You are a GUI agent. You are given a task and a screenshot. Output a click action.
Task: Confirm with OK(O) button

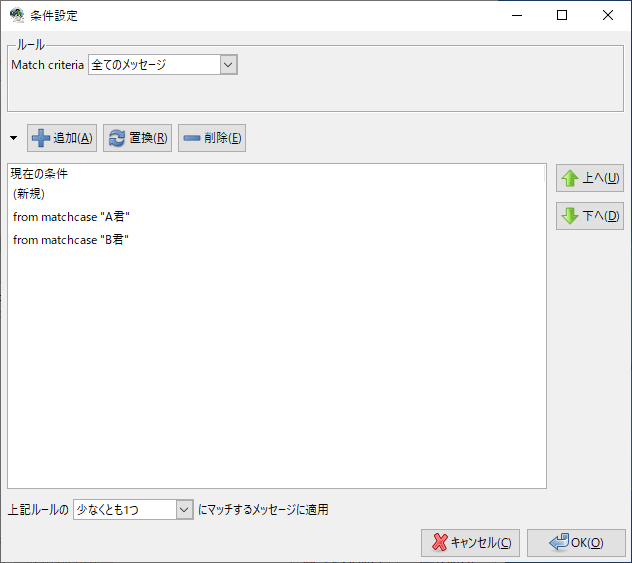[576, 542]
